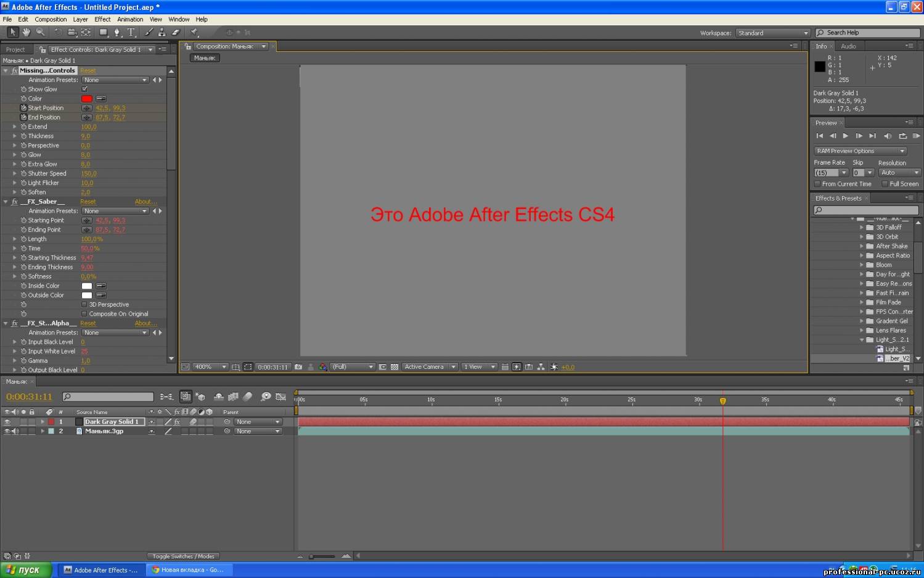
Task: Select the Clone Stamp tool
Action: click(161, 32)
